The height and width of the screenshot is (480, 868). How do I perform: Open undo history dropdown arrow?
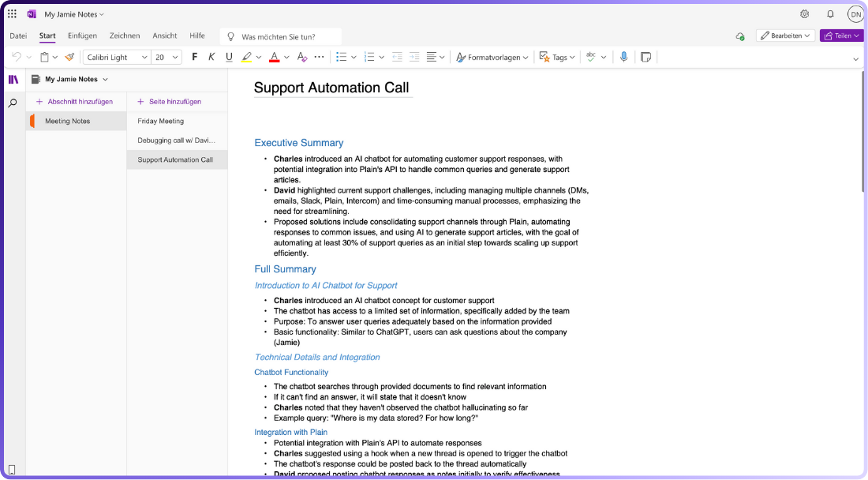click(x=28, y=57)
